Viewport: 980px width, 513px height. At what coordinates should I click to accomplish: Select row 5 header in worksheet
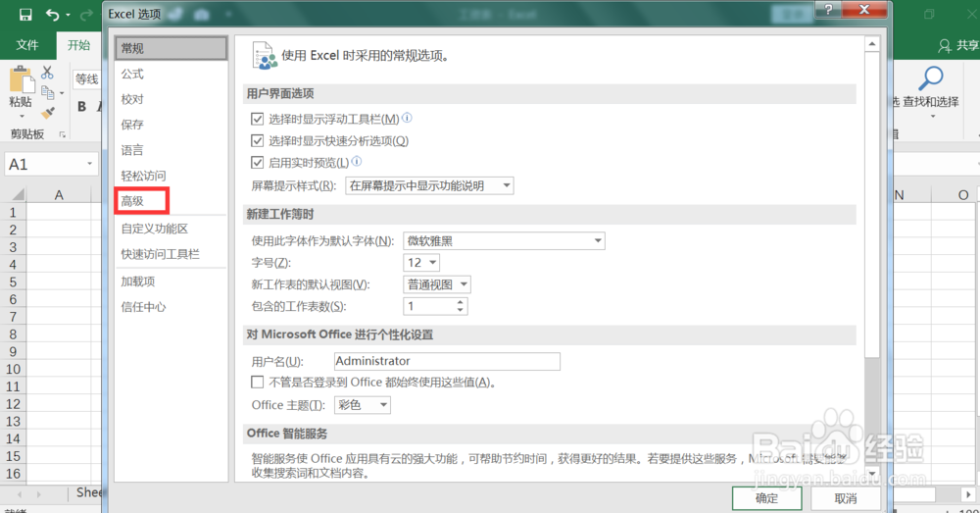click(x=13, y=282)
